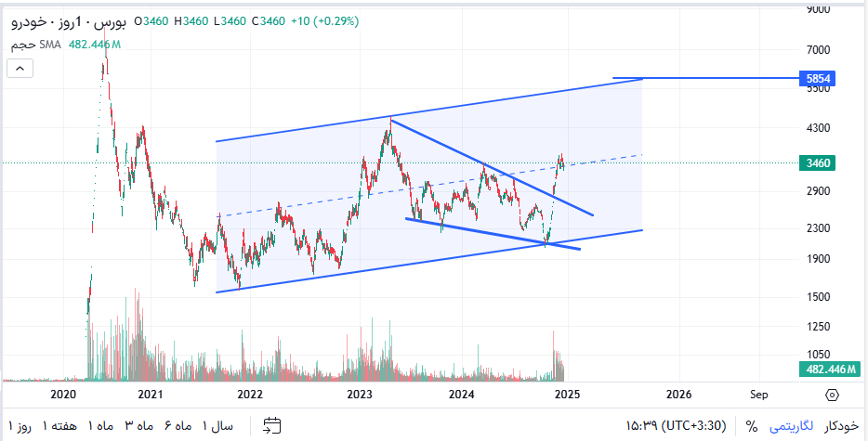Select the ۱ روز date range
Screen dimensions: 868x441
pos(20,426)
